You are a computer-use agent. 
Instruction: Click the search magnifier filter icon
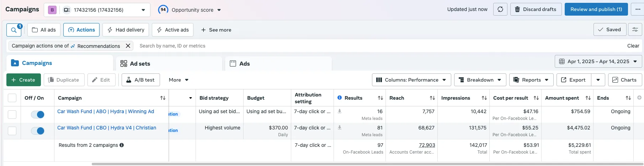point(14,30)
